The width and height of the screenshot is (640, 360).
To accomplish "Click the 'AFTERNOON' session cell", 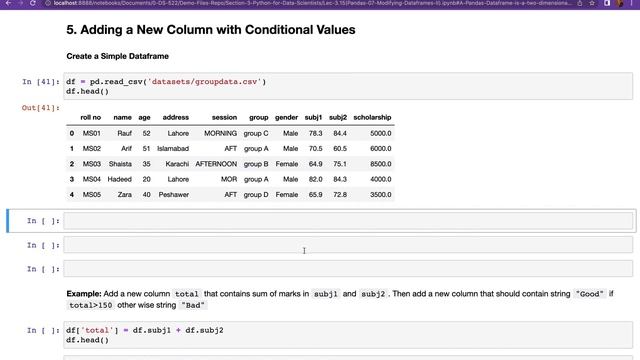I will tap(216, 164).
